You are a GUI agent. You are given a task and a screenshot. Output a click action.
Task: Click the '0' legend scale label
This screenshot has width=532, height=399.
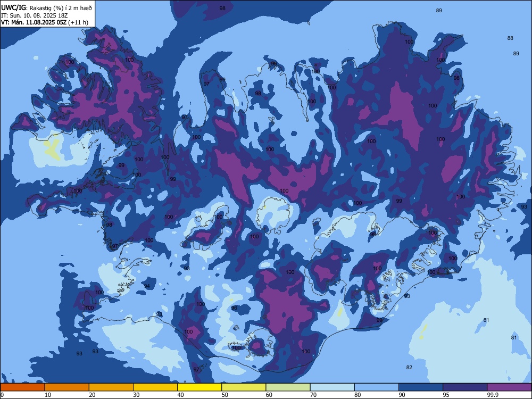[2, 395]
